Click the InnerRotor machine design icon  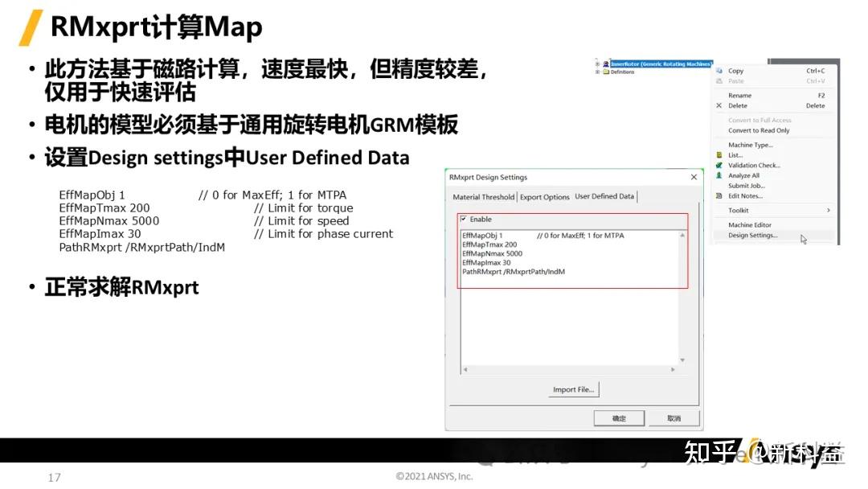(606, 64)
